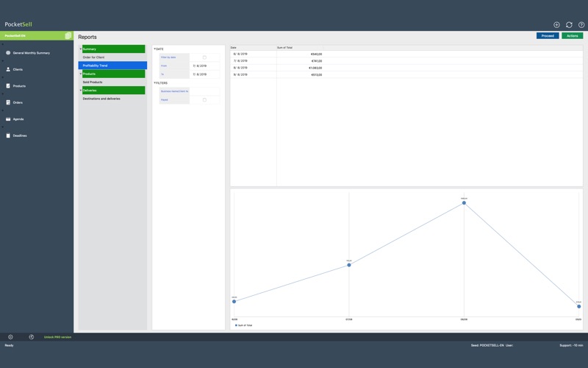The image size is (588, 368).
Task: Select the Deliveries group header
Action: [114, 90]
